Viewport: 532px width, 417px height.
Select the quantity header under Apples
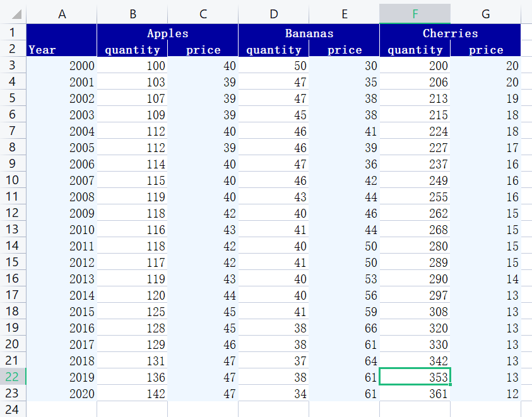coord(132,49)
